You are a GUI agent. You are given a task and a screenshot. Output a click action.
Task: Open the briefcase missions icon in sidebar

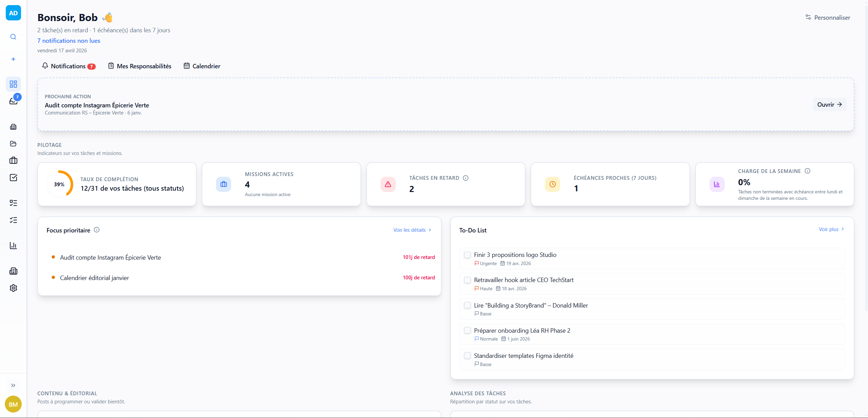click(13, 160)
